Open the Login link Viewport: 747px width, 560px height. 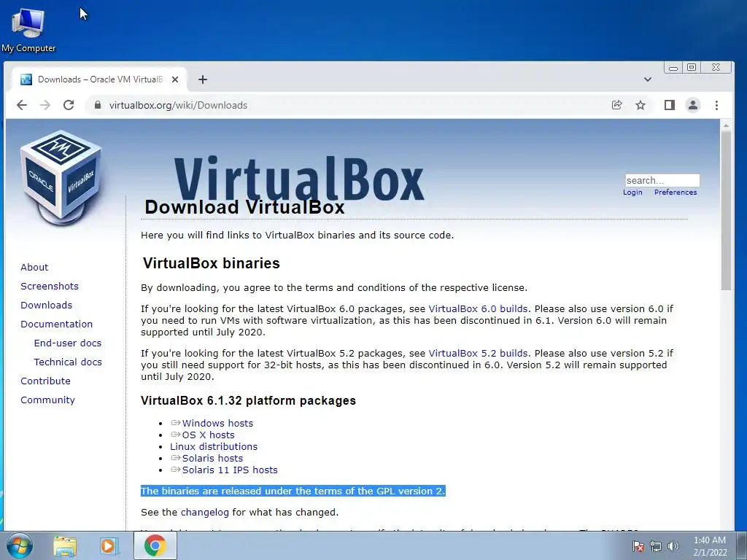pyautogui.click(x=632, y=192)
